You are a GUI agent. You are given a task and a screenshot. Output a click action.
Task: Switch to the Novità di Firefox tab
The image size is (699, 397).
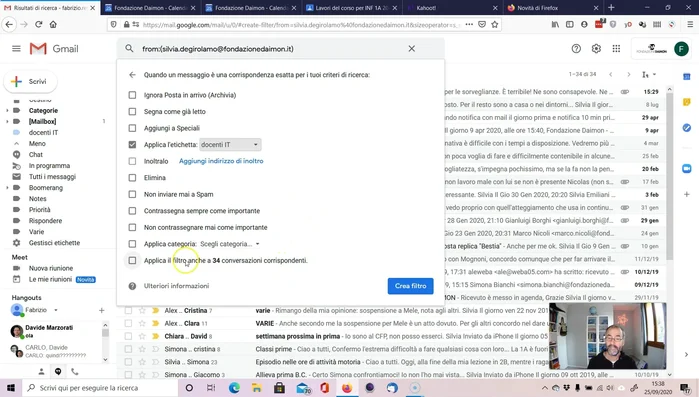[x=553, y=8]
